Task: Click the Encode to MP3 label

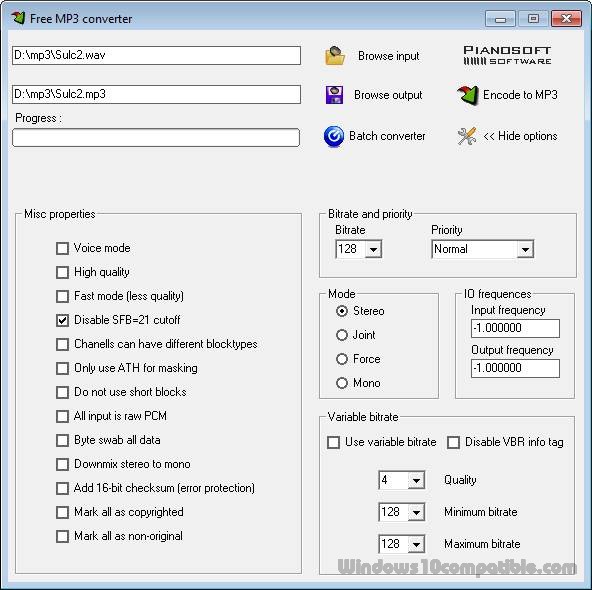Action: click(520, 95)
